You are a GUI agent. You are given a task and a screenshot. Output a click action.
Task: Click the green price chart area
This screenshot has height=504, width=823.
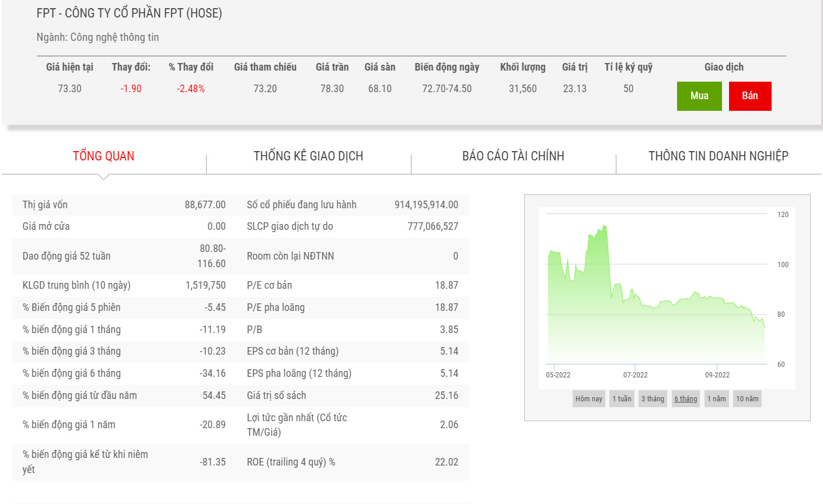coord(642,327)
